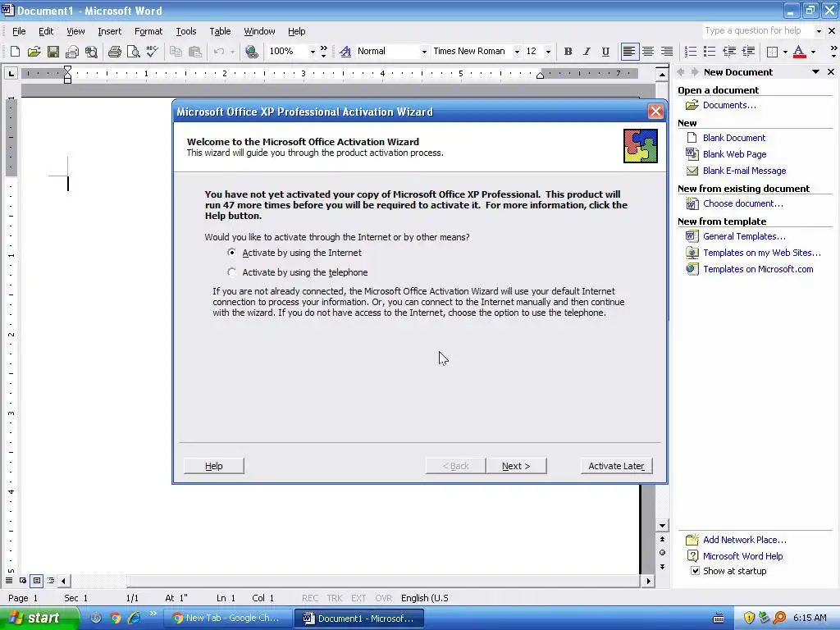
Task: Toggle Bold formatting
Action: tap(568, 52)
